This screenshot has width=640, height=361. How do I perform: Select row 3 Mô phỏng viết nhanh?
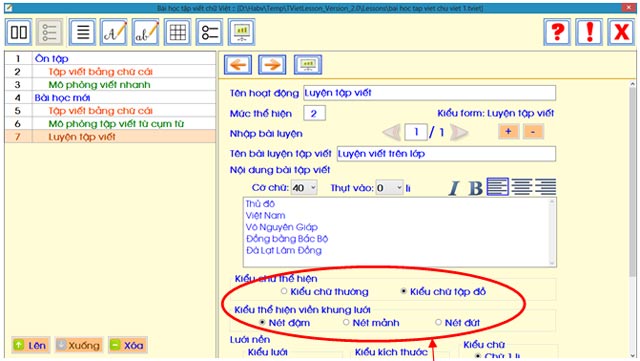click(110, 85)
